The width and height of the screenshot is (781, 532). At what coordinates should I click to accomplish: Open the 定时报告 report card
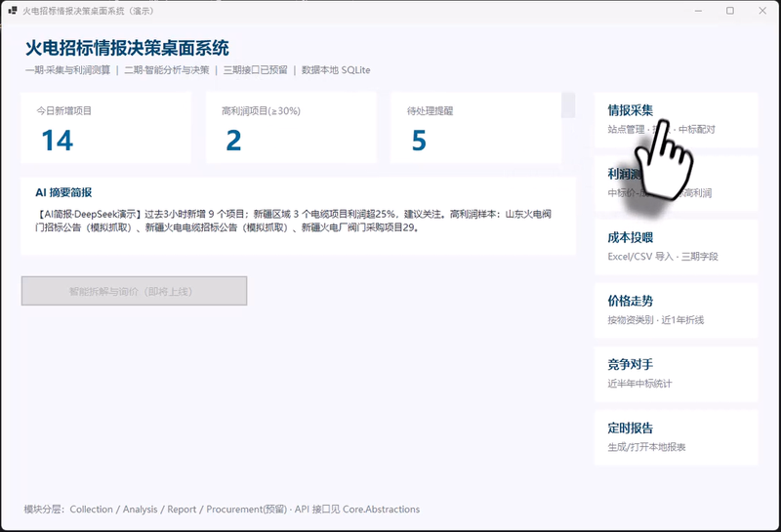[x=676, y=437]
